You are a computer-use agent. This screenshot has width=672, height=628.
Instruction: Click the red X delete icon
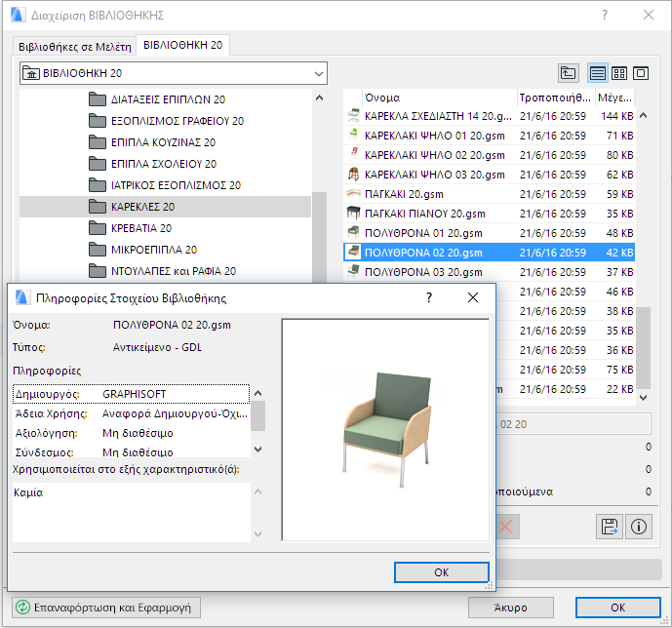506,527
